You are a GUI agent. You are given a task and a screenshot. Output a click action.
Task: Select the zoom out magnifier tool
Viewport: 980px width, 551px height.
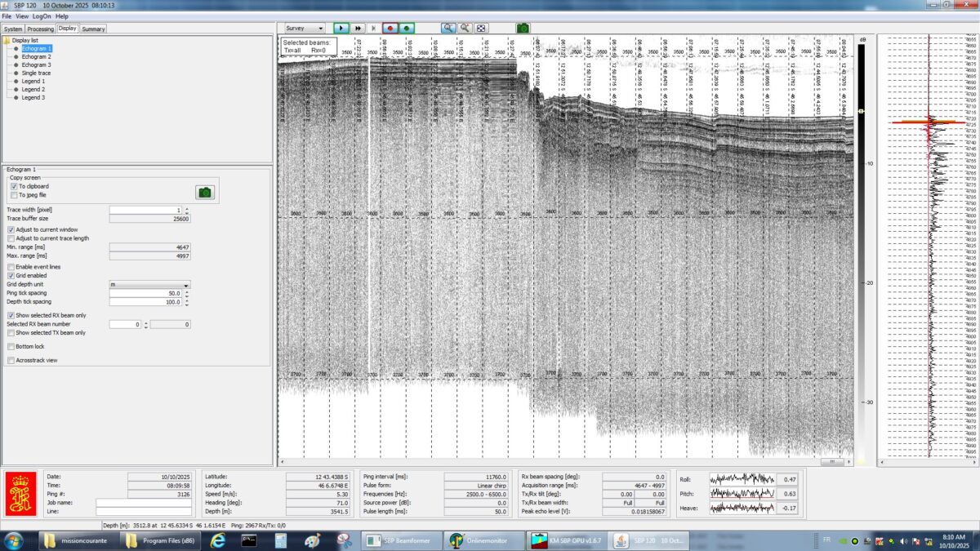465,28
